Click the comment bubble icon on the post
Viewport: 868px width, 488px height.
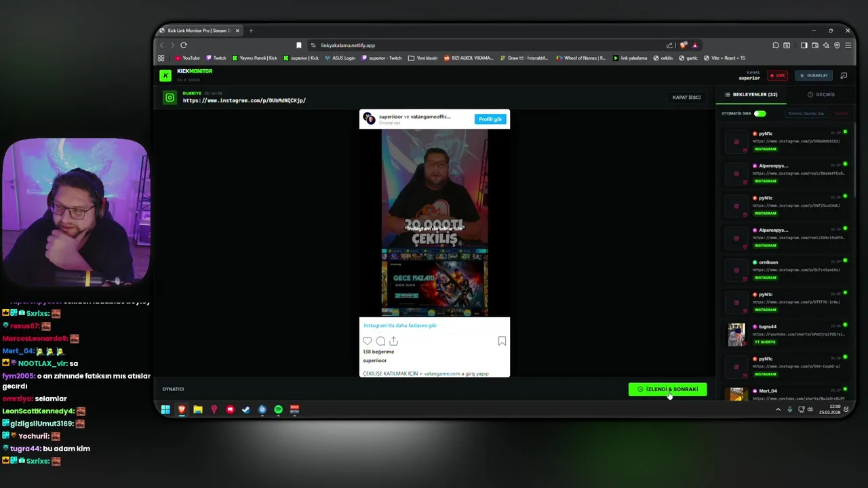click(380, 341)
